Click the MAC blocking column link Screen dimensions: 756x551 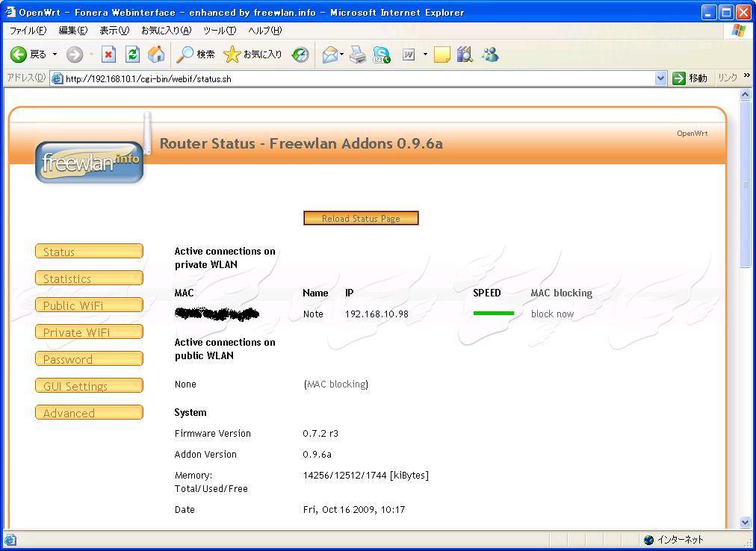561,293
